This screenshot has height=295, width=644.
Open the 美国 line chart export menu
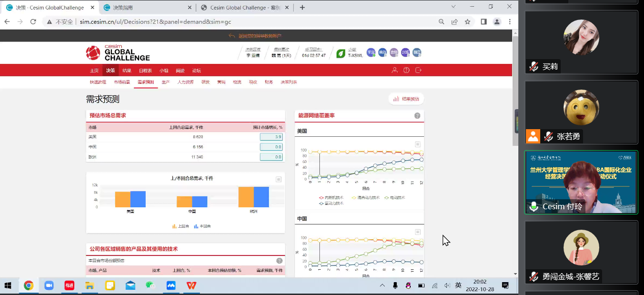pos(417,144)
